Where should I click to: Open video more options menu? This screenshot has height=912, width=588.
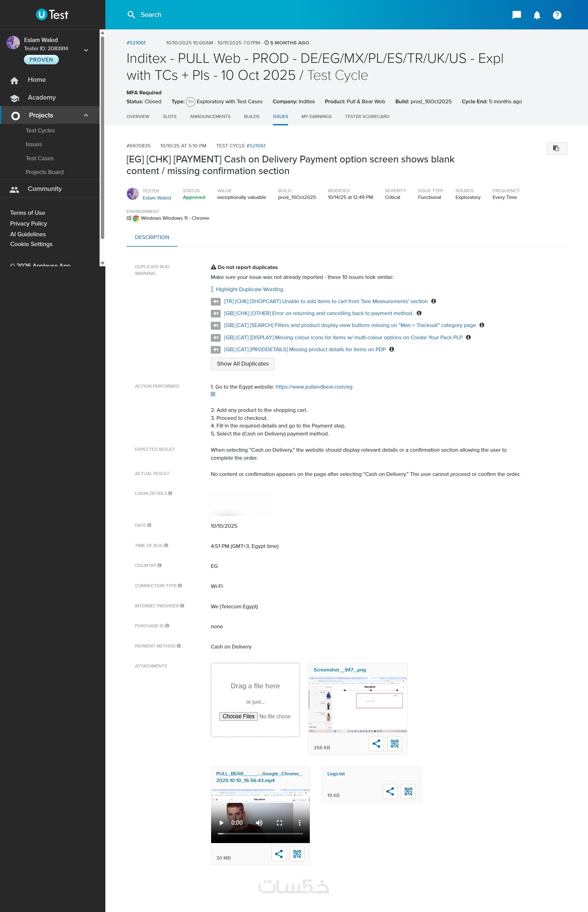click(300, 823)
